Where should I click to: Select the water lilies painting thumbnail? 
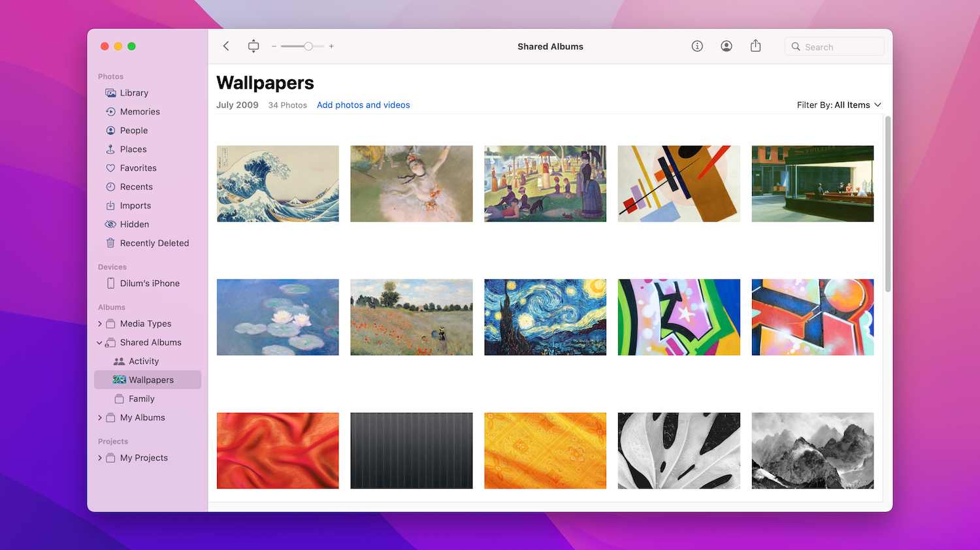[278, 317]
